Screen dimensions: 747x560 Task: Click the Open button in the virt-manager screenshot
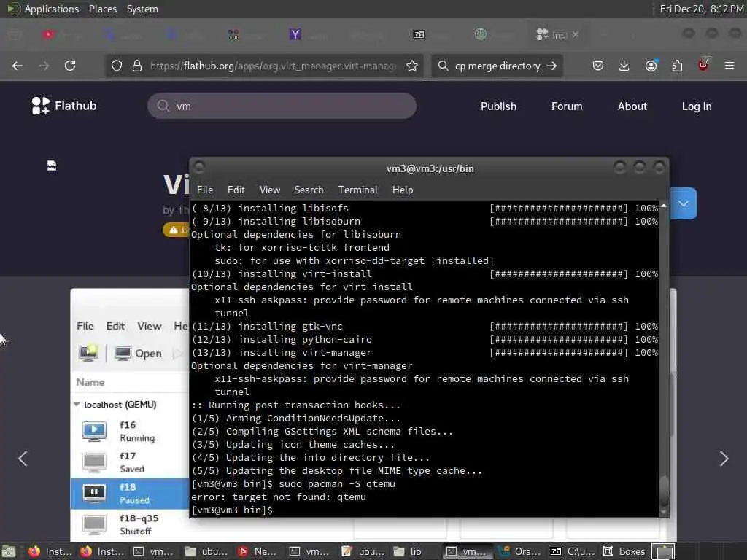[x=139, y=354]
